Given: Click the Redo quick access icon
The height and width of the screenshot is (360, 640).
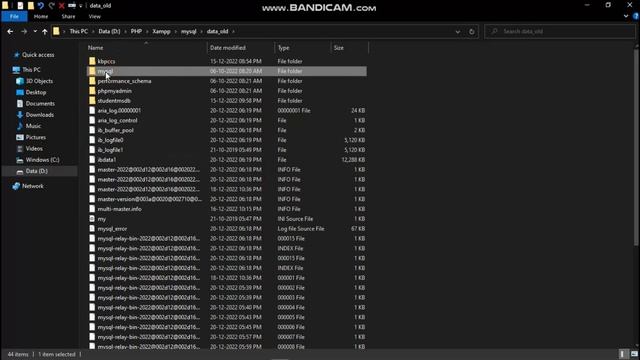Looking at the screenshot, I should pyautogui.click(x=51, y=6).
